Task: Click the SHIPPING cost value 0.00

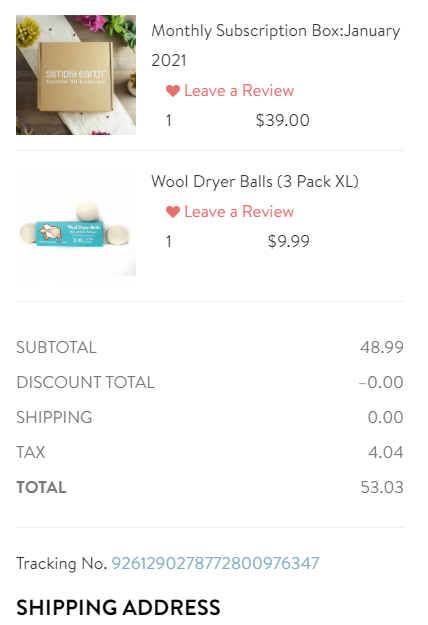Action: point(385,417)
